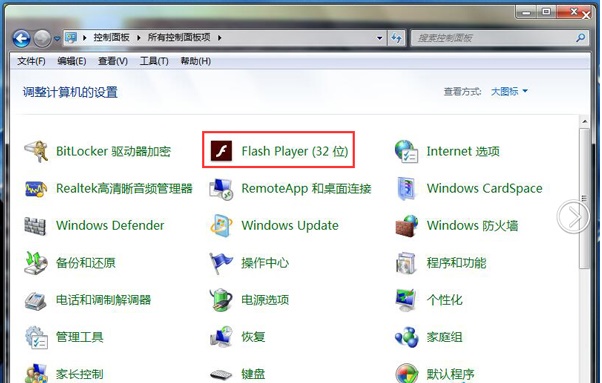Image resolution: width=602 pixels, height=383 pixels.
Task: Click the 个性化 link text
Action: click(x=445, y=300)
